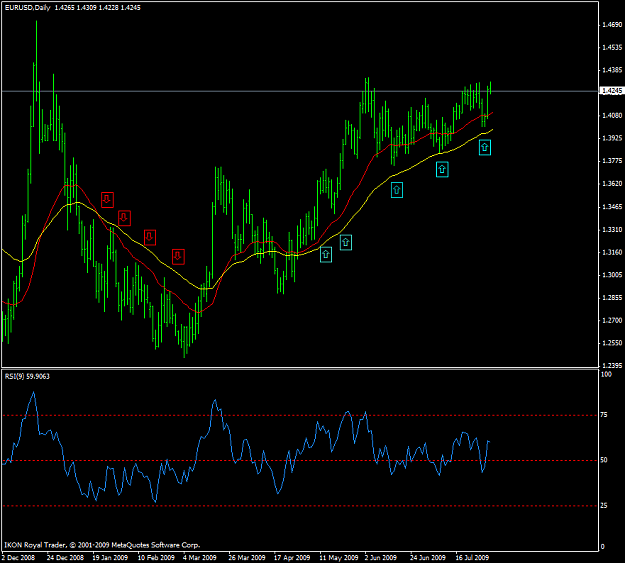Click the 1.2855 price axis label
This screenshot has height=563, width=625.
tap(612, 298)
